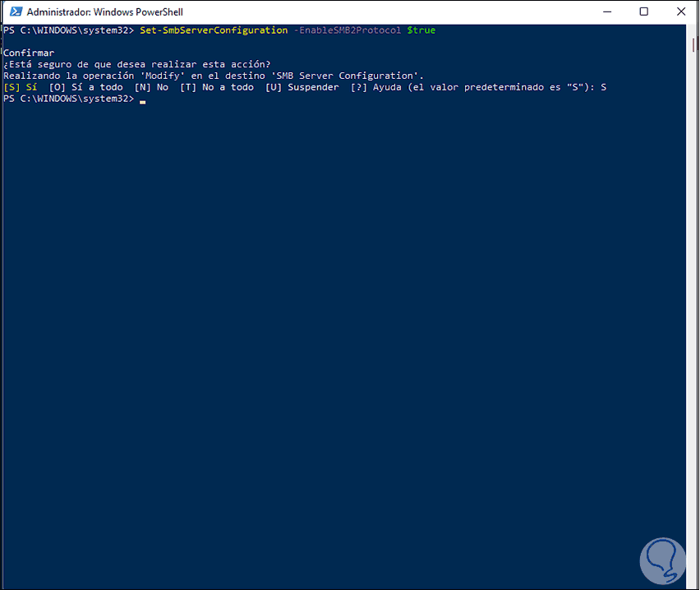Minimize the PowerShell window
Screen dimensions: 700x590
(x=606, y=12)
